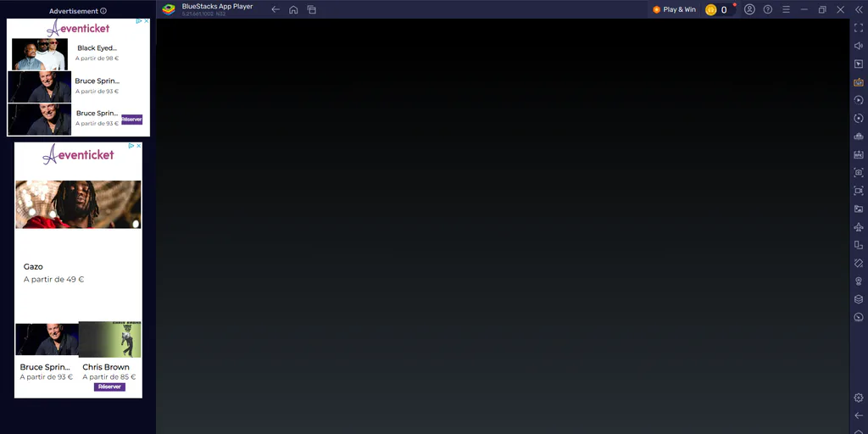Click the Advertisement info icon
This screenshot has height=434, width=868.
(x=103, y=11)
